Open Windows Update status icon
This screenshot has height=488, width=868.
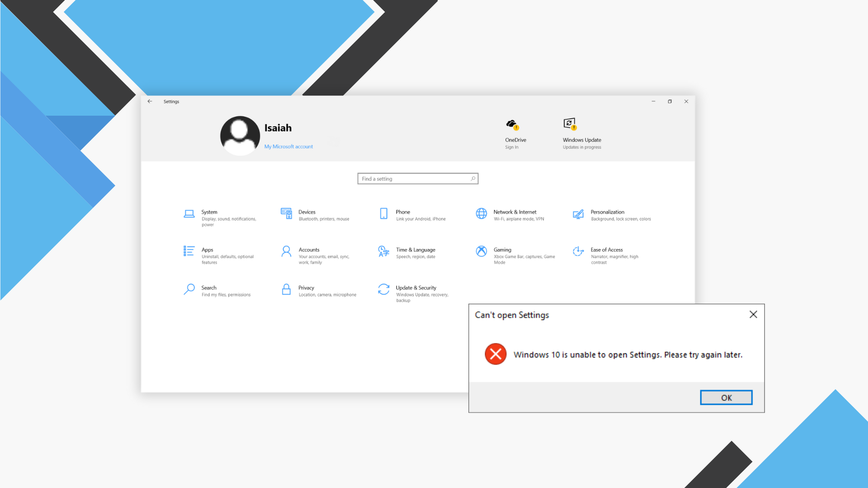[570, 123]
